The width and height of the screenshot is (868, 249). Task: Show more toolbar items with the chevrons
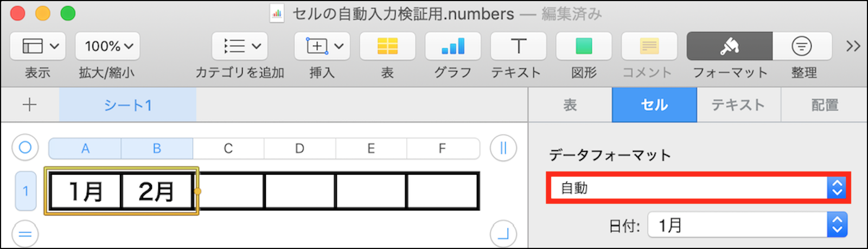pos(853,46)
